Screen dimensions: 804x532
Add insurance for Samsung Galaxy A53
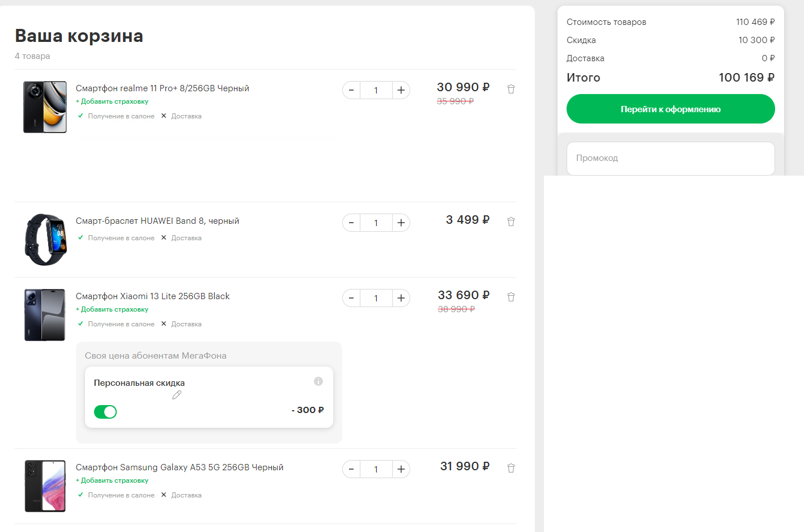112,480
